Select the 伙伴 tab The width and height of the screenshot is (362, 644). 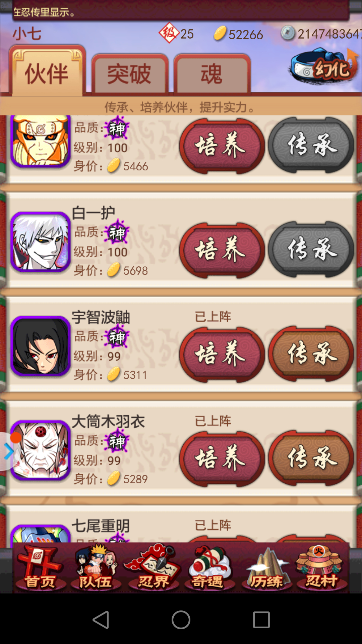pyautogui.click(x=47, y=71)
